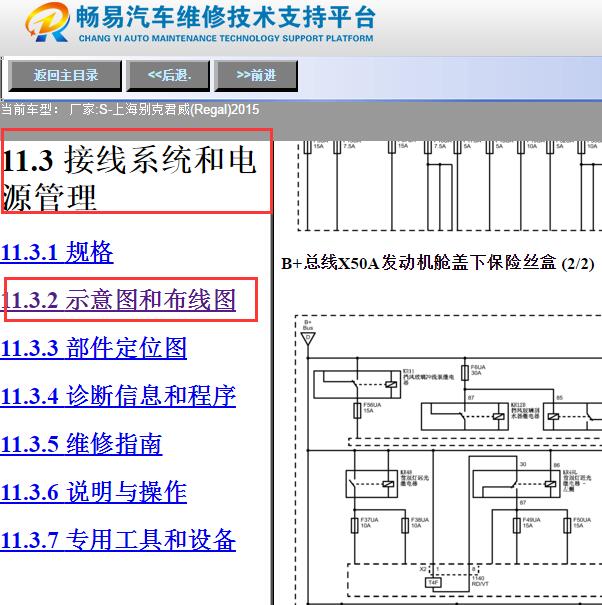Open the 11.3.4 诊断信息和程序 link
Screen dimensions: 602x605
(118, 395)
